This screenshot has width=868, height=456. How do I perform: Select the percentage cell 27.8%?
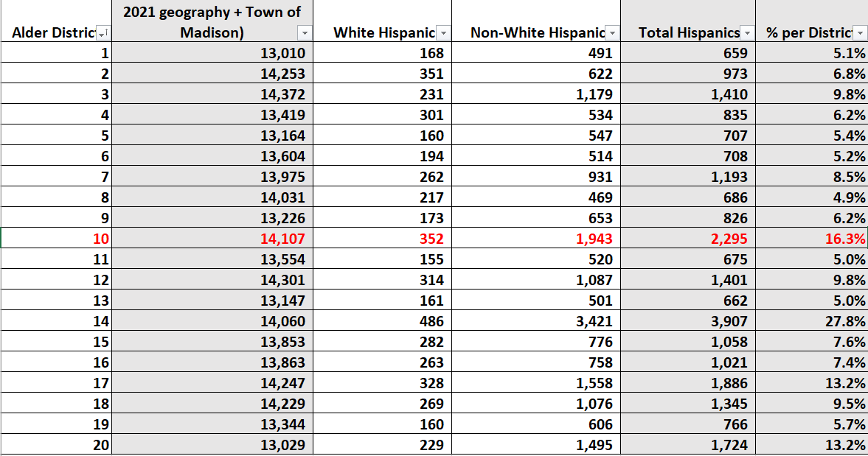point(812,321)
